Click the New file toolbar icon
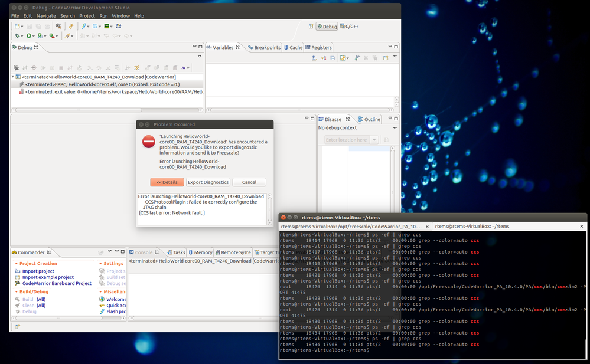 (x=17, y=27)
